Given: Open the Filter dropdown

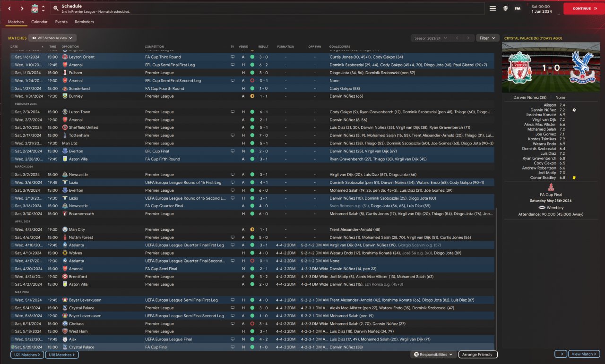Looking at the screenshot, I should coord(487,38).
